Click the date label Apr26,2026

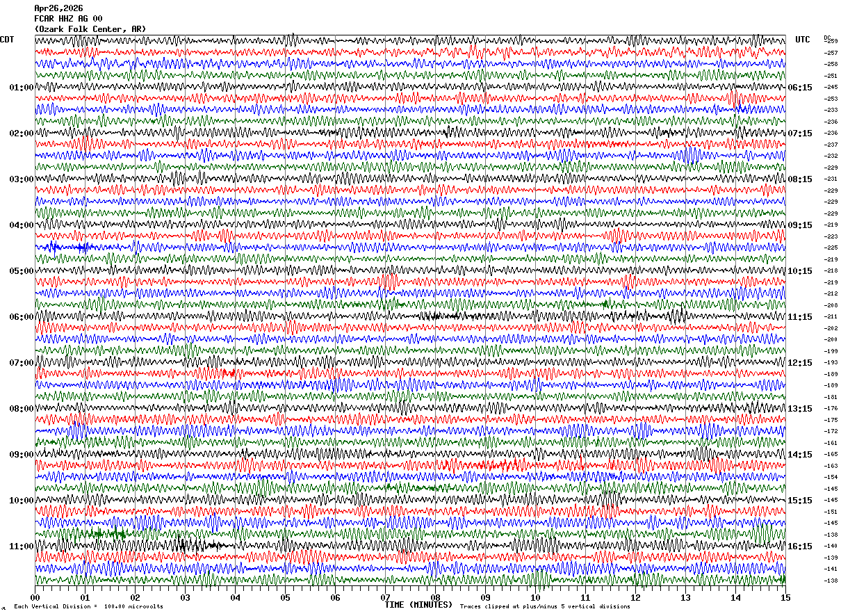(x=58, y=8)
